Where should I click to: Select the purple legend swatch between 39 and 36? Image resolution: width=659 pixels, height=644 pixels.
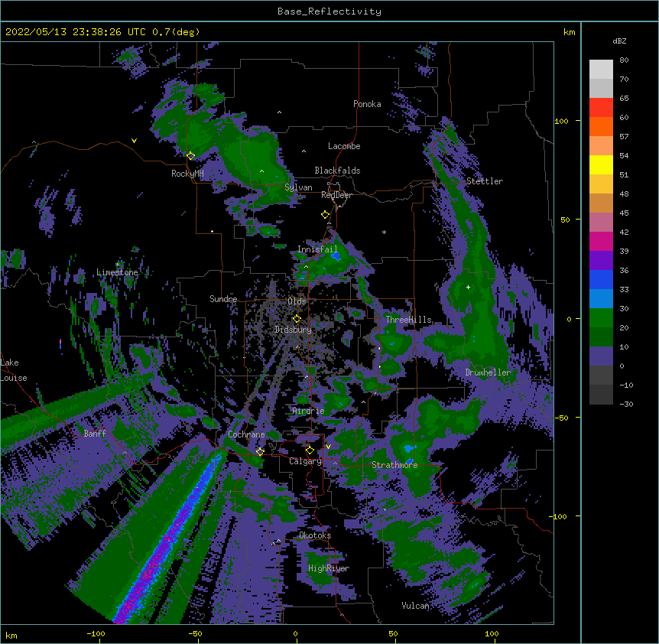(601, 261)
